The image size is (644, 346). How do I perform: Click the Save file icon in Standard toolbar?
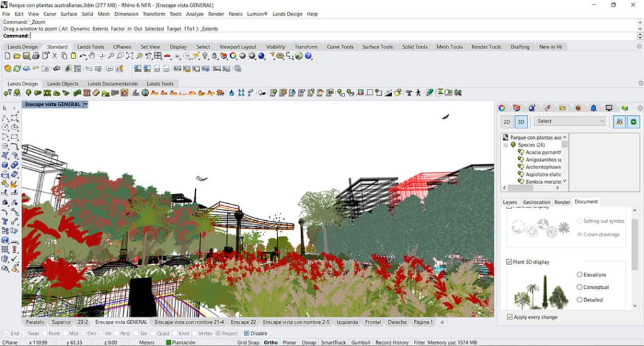point(26,57)
